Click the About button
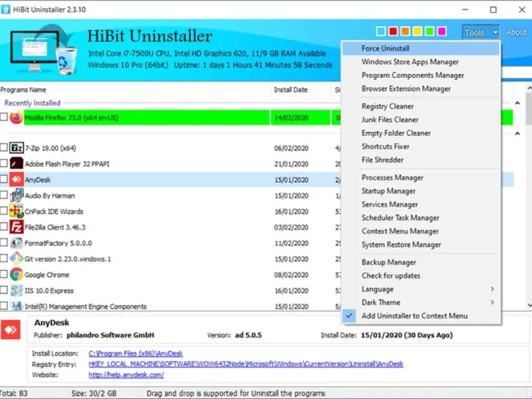 tap(516, 32)
